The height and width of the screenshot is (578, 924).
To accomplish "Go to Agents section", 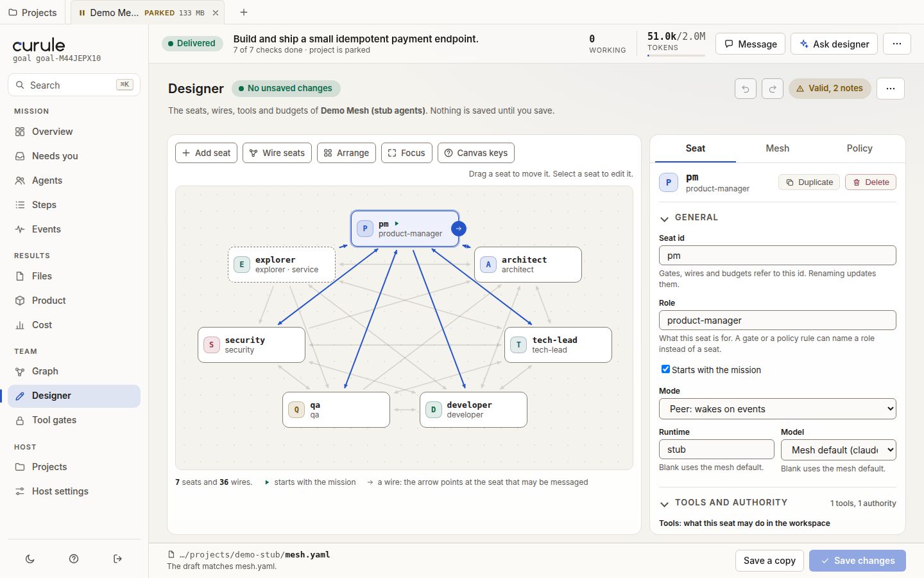I will click(x=74, y=180).
